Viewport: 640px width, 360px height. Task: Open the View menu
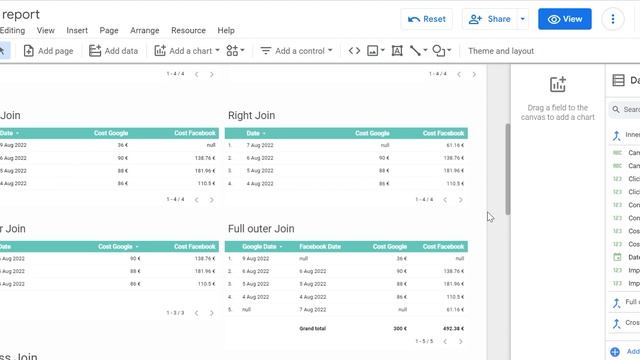[45, 31]
